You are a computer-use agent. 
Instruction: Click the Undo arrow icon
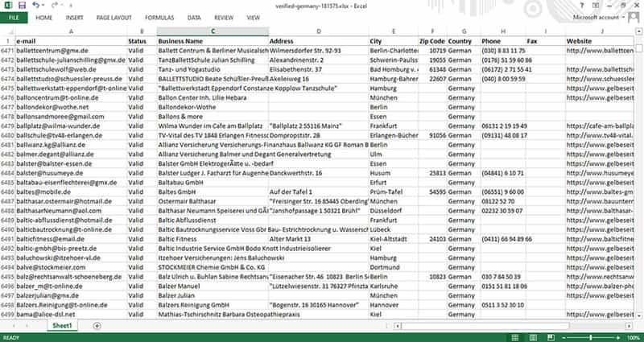[x=35, y=6]
